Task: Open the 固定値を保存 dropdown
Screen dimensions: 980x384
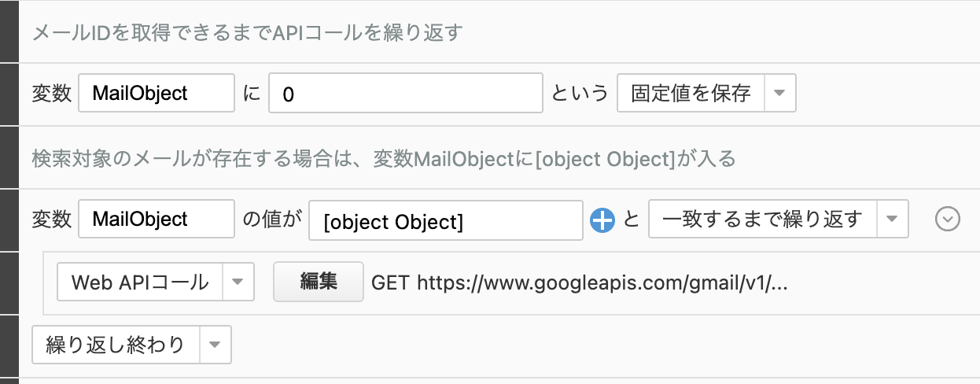Action: (x=779, y=94)
